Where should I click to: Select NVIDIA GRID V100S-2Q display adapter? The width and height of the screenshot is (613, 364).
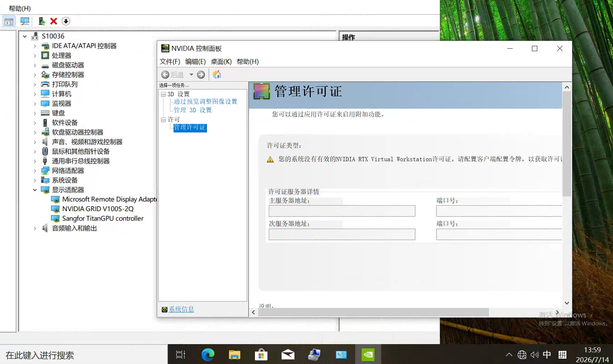[x=98, y=209]
